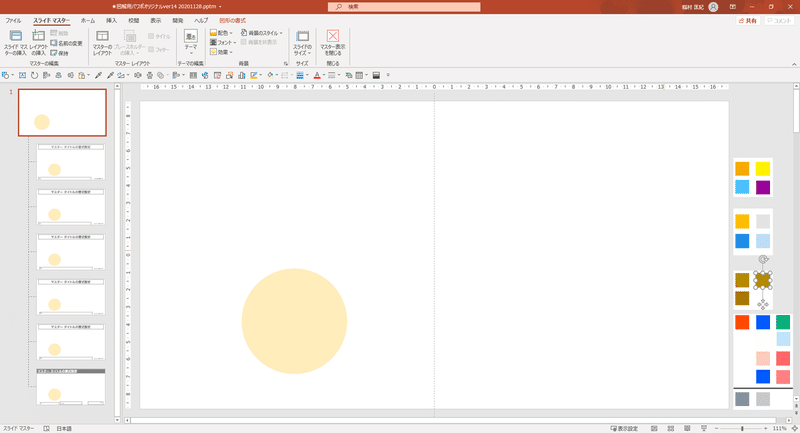The image size is (800, 433).
Task: Click the rotate icon in quick toolbar
Action: 34,75
